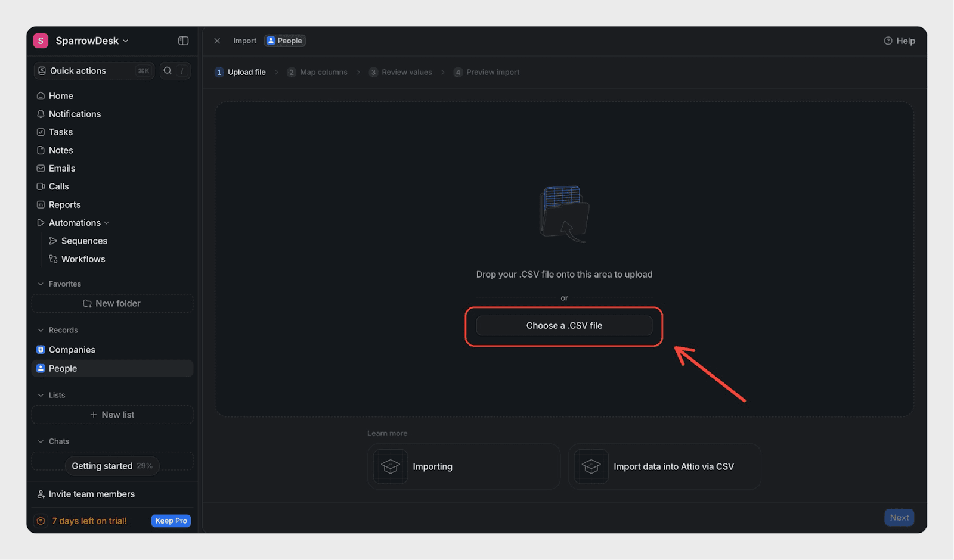Open the SparrowDesk workspace dropdown

(x=91, y=41)
